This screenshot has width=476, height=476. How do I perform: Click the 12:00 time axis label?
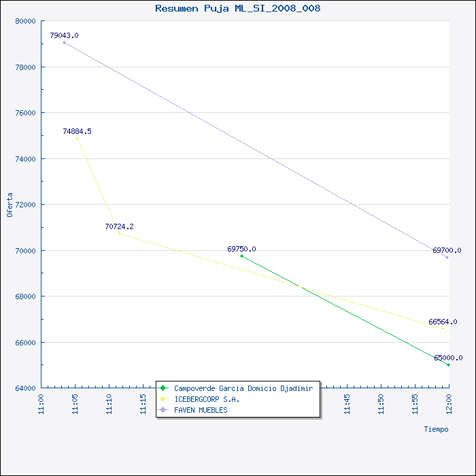449,404
